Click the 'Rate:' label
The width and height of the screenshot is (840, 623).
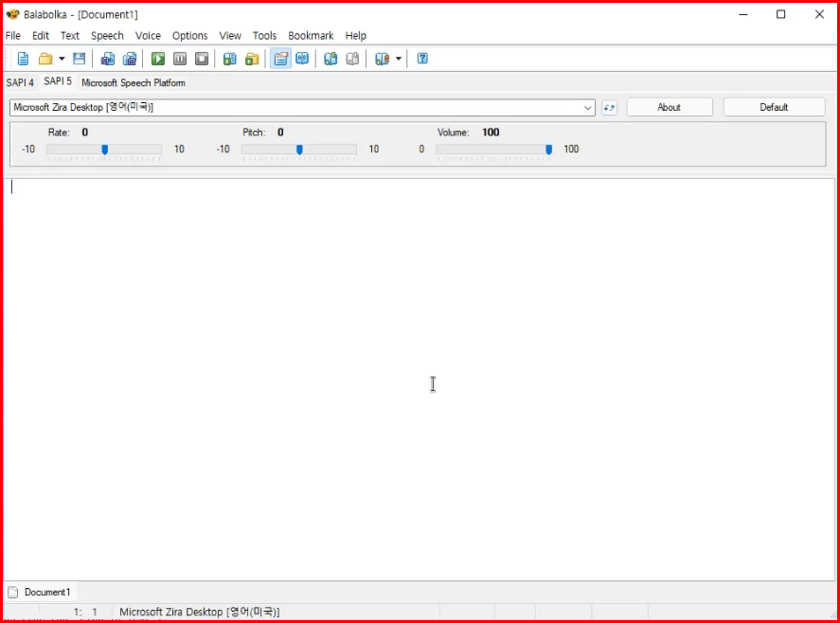59,133
